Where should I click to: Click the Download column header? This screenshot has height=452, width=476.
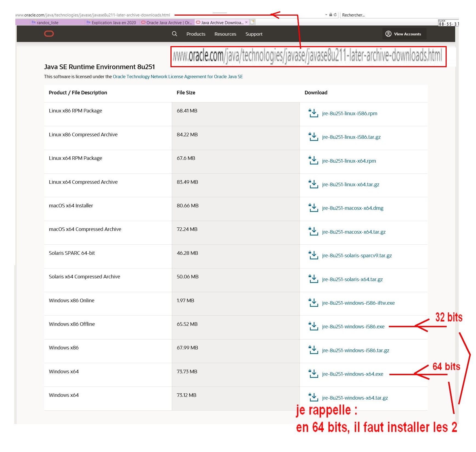pyautogui.click(x=316, y=92)
